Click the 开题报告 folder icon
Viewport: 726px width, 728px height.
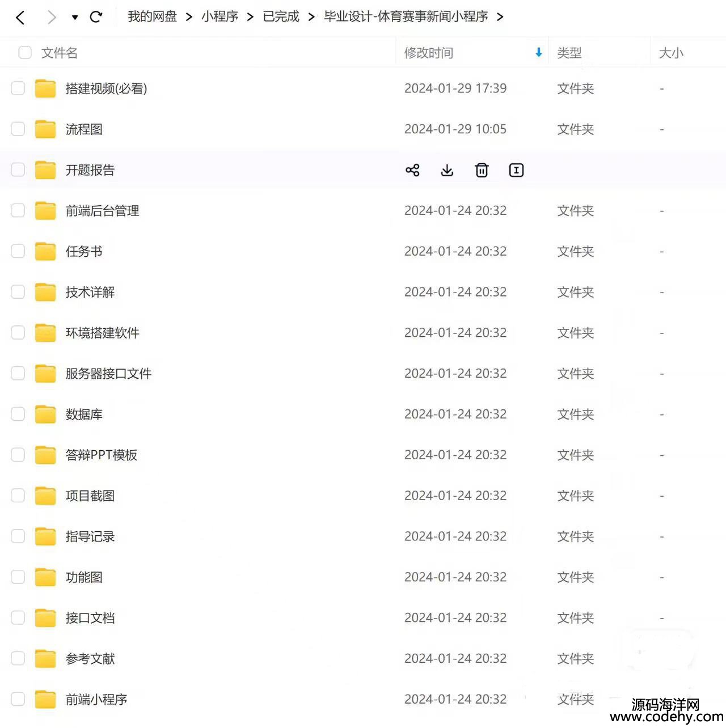45,170
